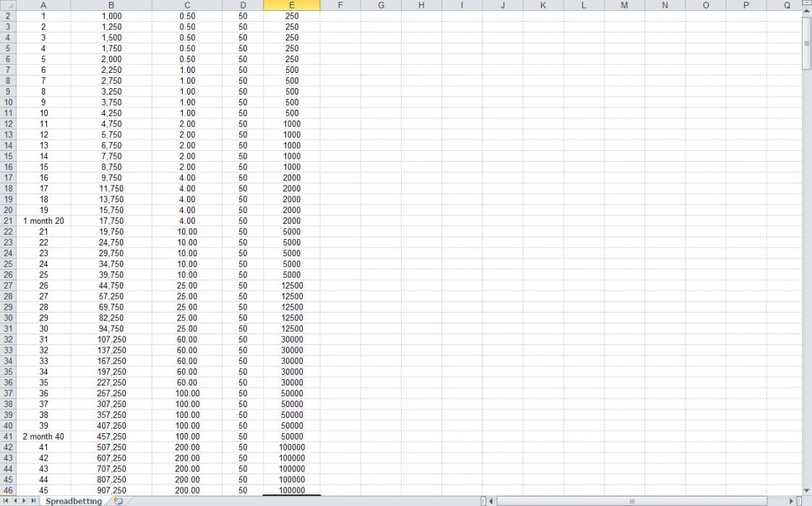Select the 250 cell in row 2

coord(292,16)
